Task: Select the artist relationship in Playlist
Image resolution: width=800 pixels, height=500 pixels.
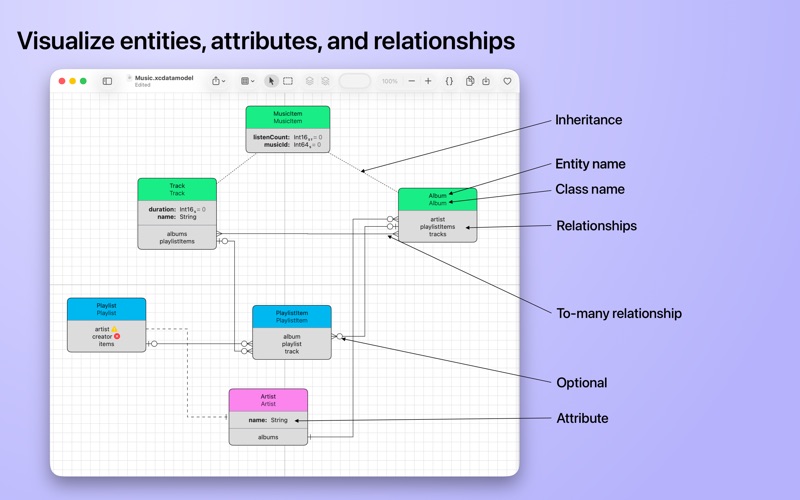Action: point(102,329)
